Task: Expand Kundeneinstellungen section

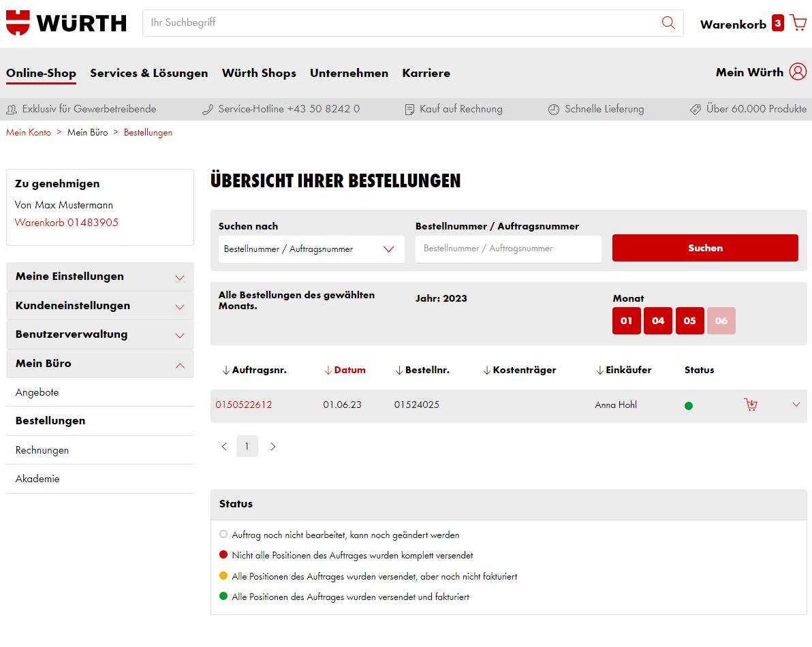Action: pyautogui.click(x=100, y=305)
